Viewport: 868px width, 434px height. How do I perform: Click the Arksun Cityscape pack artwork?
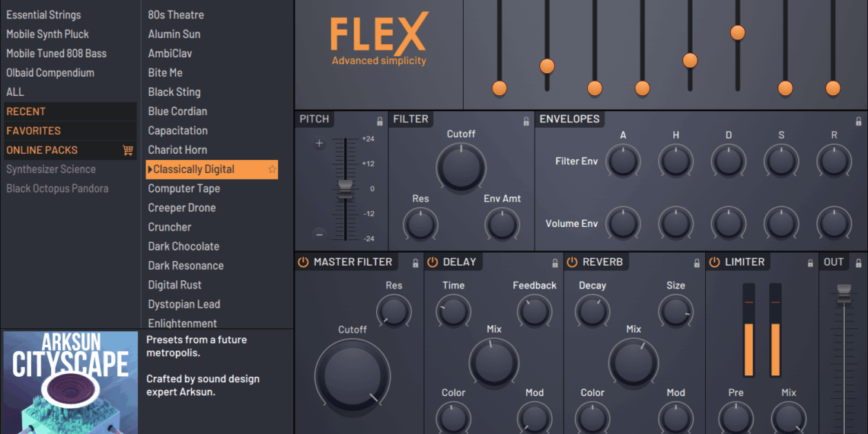coord(70,382)
